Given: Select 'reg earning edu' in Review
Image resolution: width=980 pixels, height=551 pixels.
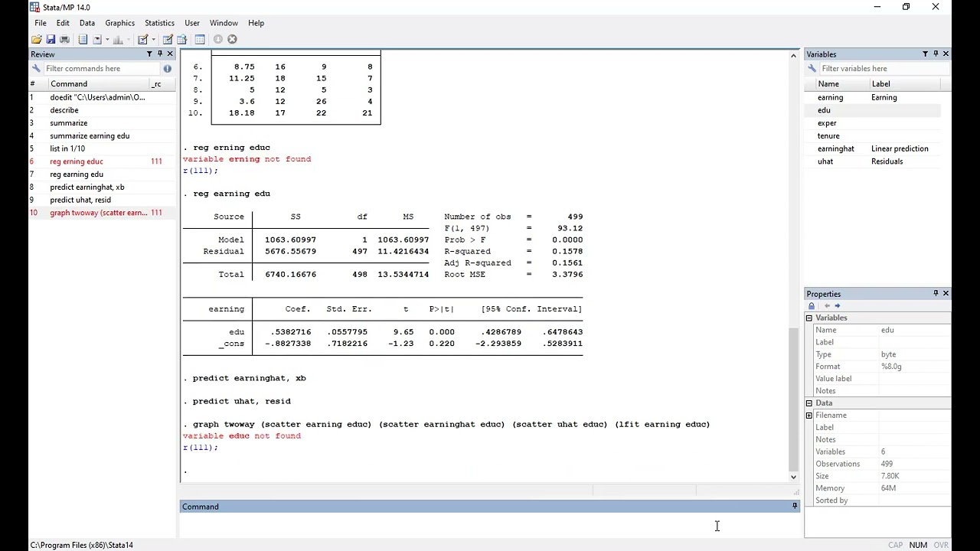Looking at the screenshot, I should click(101, 174).
